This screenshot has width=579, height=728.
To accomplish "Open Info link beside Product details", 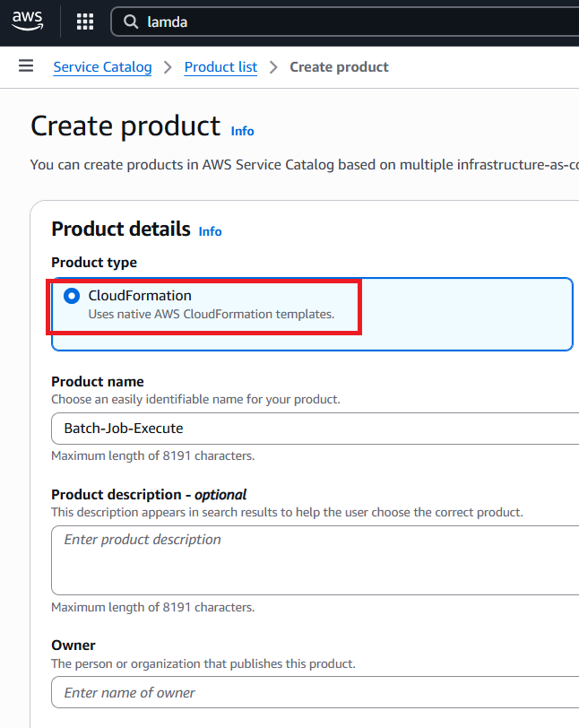I will (x=210, y=231).
